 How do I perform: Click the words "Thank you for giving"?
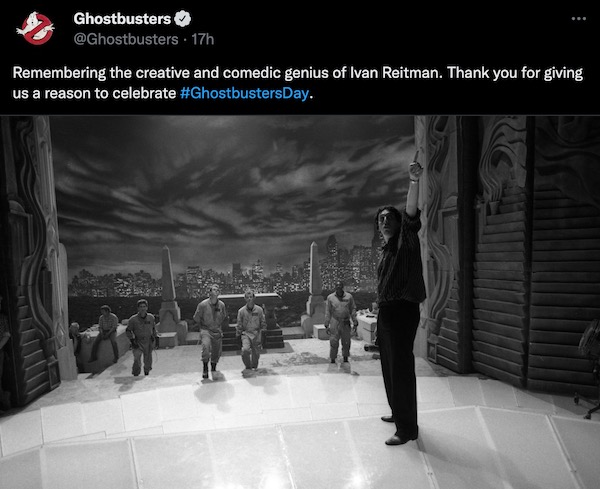click(x=515, y=73)
